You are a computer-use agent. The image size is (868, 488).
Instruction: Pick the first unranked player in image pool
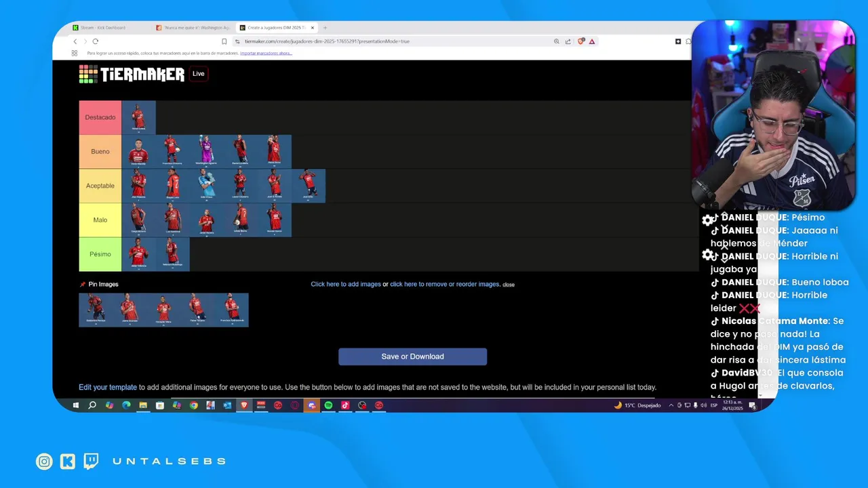[96, 310]
